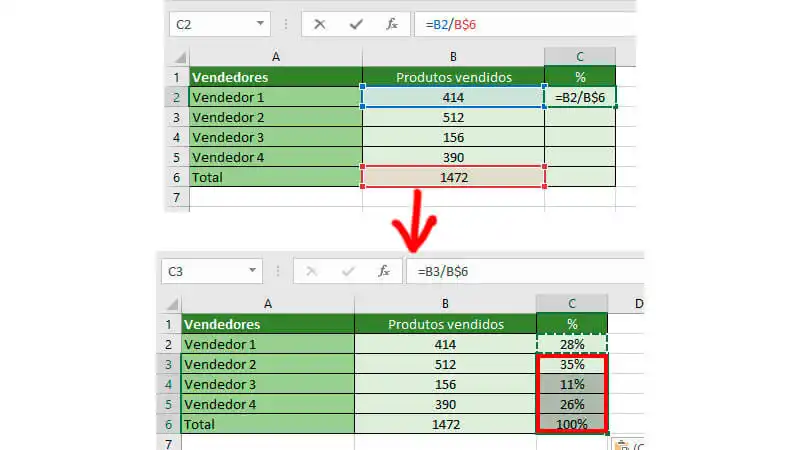Click the 1472 cell with red border in C2 sheet
Viewport: 800px width, 450px height.
click(x=454, y=177)
